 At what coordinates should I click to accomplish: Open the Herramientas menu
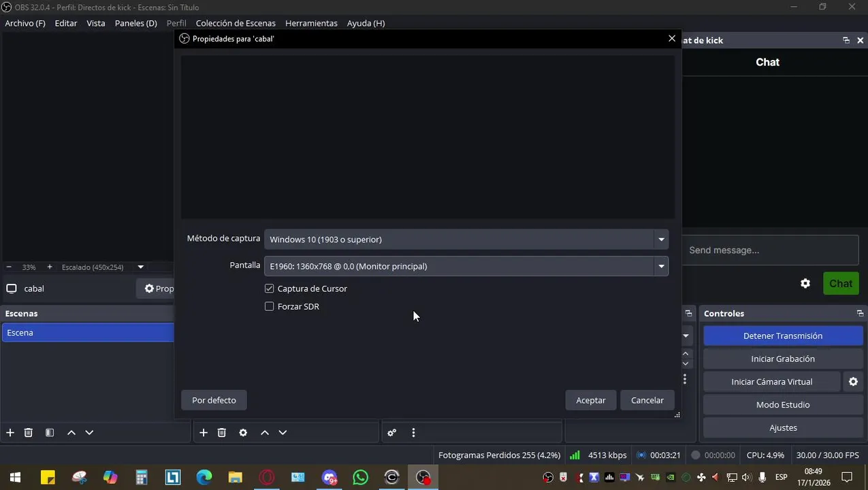(x=311, y=23)
